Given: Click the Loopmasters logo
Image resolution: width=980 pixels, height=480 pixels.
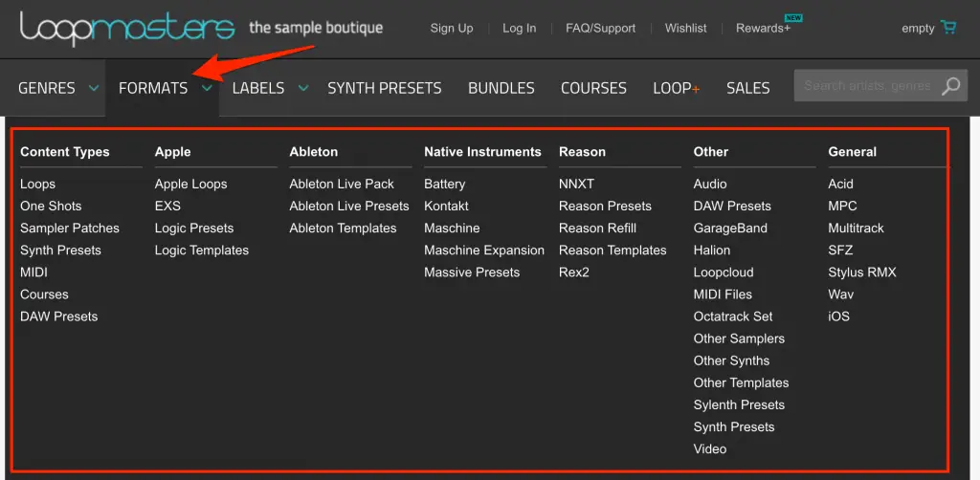Looking at the screenshot, I should [x=127, y=28].
